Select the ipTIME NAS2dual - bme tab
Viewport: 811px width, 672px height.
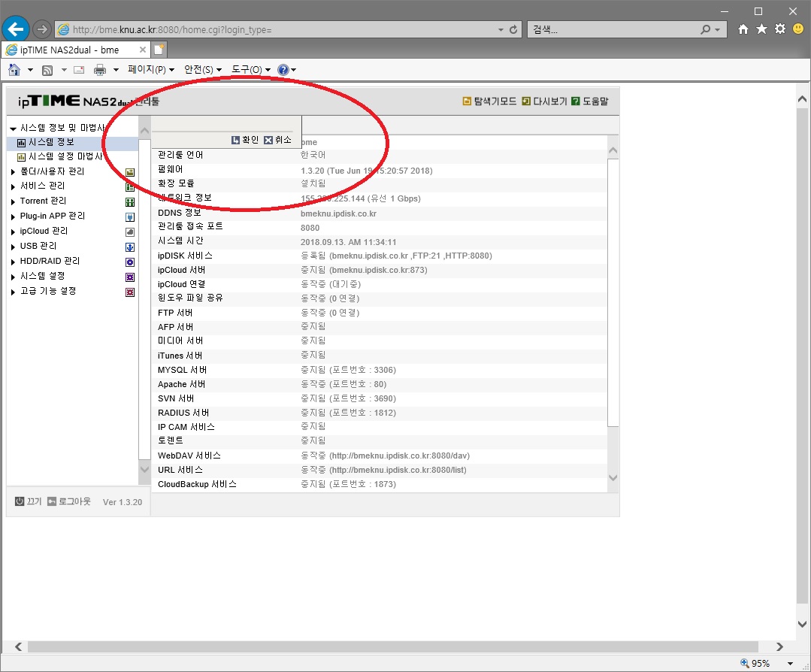[x=77, y=50]
